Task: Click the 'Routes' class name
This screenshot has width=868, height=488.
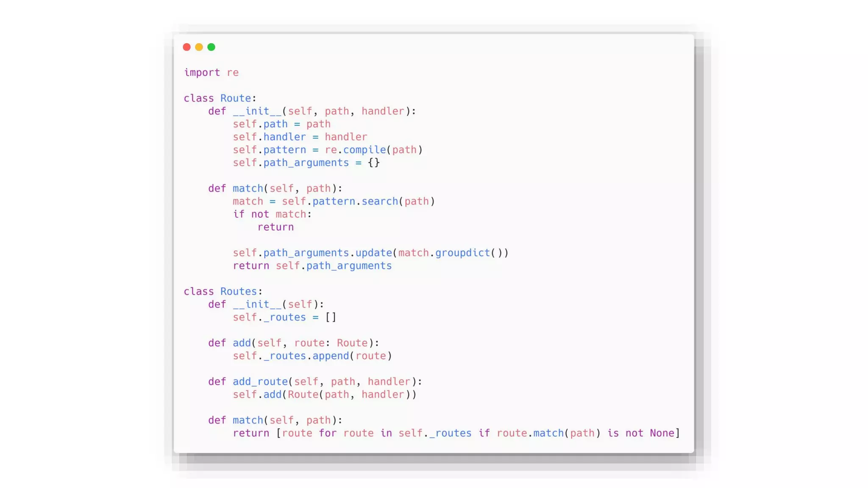Action: tap(238, 291)
